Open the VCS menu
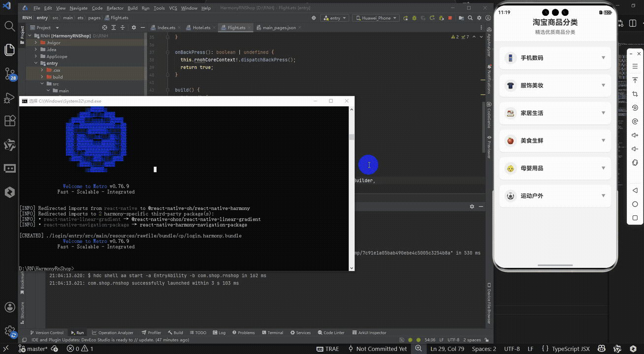 coord(173,8)
